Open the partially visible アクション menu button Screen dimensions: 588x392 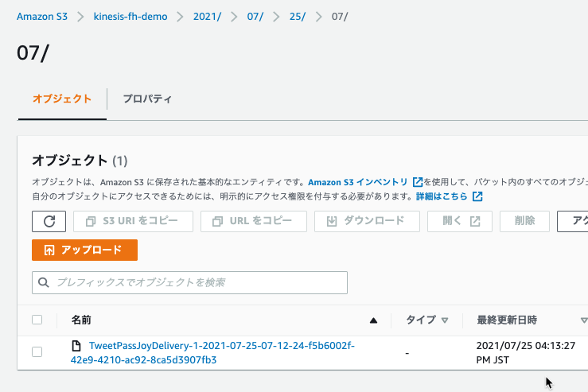(573, 221)
